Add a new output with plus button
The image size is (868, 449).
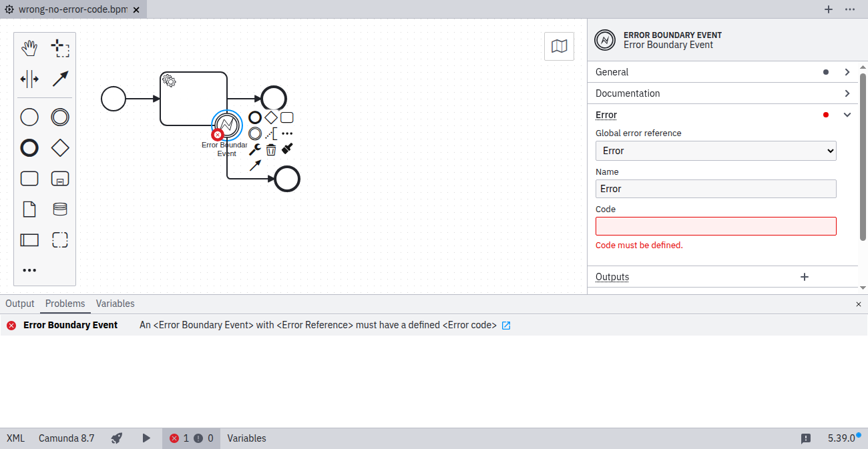[x=805, y=277]
